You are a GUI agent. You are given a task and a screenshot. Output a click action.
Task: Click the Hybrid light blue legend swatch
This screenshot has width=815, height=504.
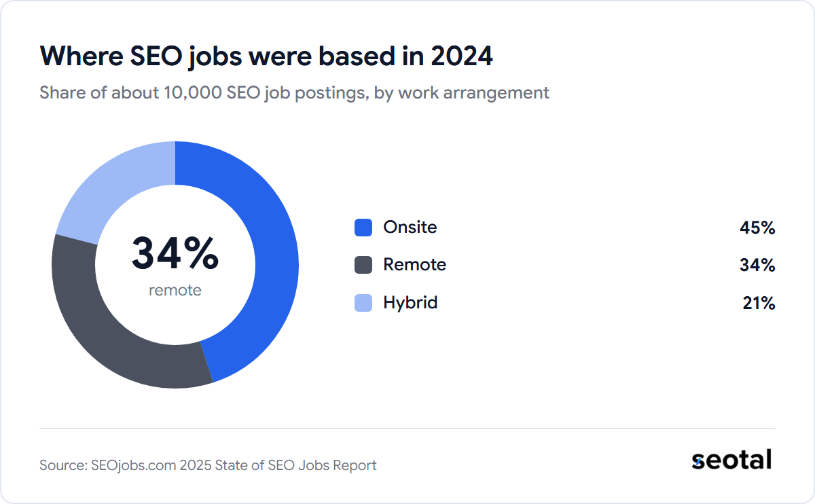coord(363,303)
